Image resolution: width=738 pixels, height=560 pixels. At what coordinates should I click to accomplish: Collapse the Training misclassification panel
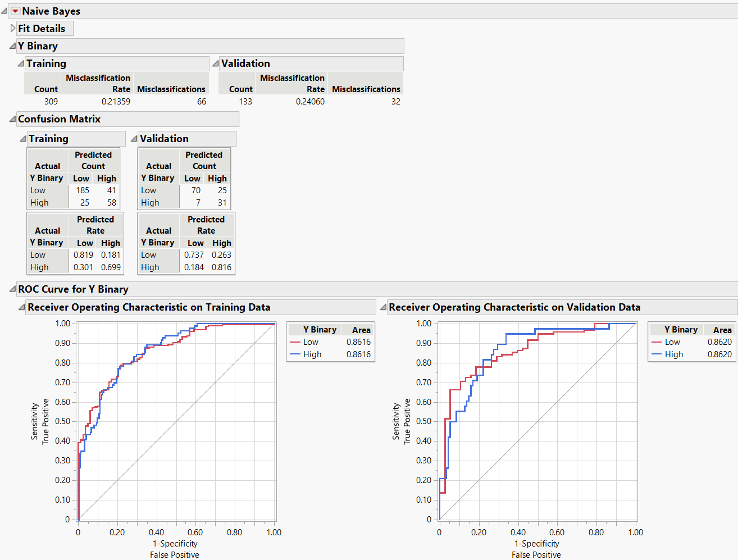(x=21, y=63)
